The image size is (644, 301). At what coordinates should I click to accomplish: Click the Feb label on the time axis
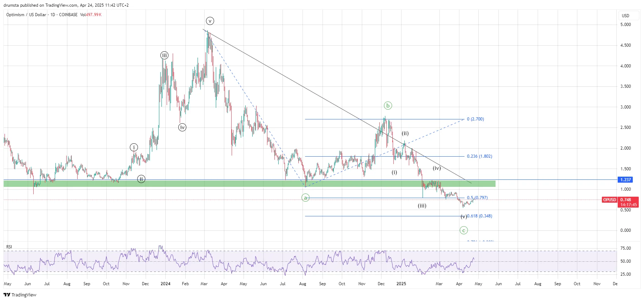185,284
